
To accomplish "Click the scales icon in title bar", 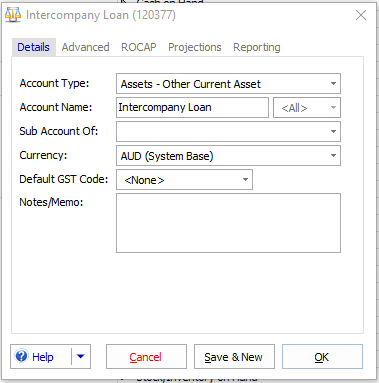I will [13, 15].
